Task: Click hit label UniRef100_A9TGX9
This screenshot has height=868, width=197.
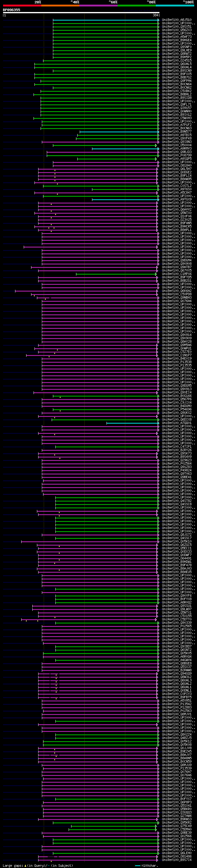Action: pyautogui.click(x=176, y=200)
